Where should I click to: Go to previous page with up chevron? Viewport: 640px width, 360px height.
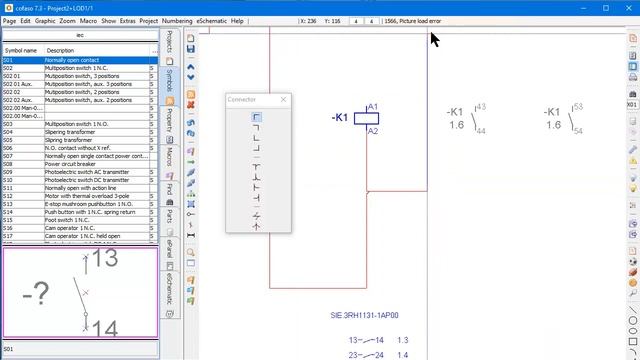pos(191,67)
